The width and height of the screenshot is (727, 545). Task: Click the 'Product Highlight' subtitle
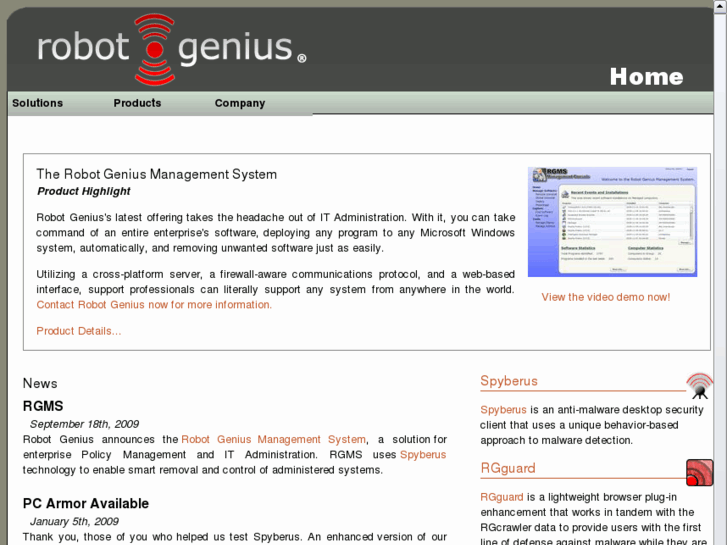[x=84, y=191]
